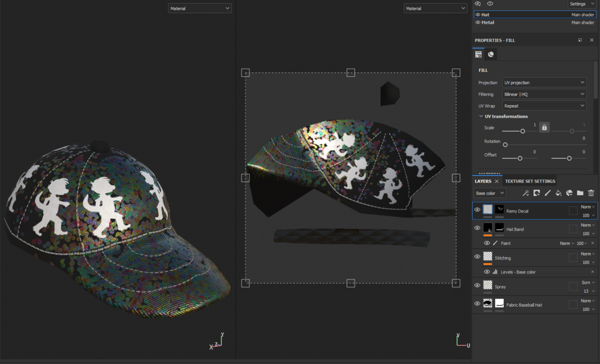Close the Properties - Fill panel
This screenshot has width=600, height=364.
coord(592,40)
